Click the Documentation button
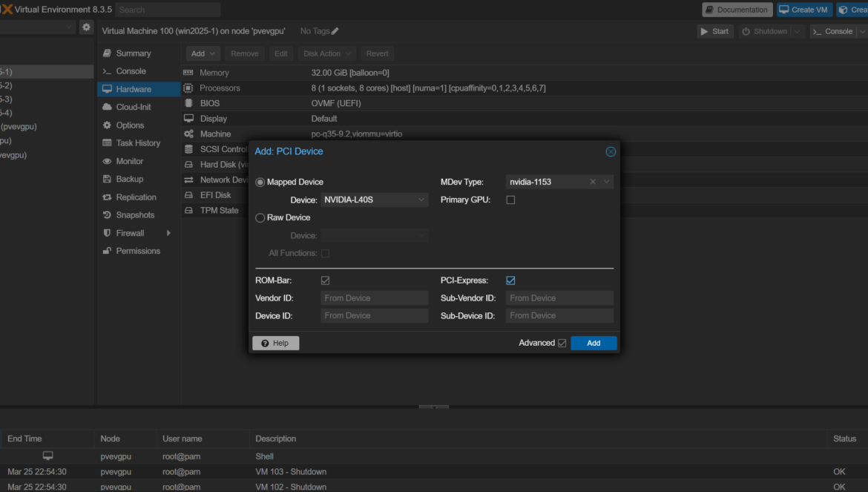The width and height of the screenshot is (868, 492). pyautogui.click(x=737, y=10)
